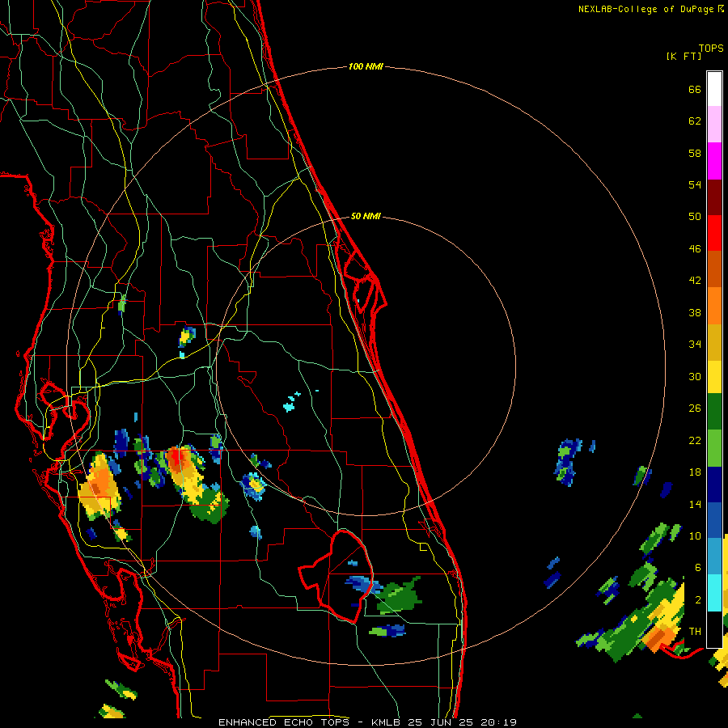Select the 26 value on the legend
This screenshot has height=728, width=728.
(695, 408)
